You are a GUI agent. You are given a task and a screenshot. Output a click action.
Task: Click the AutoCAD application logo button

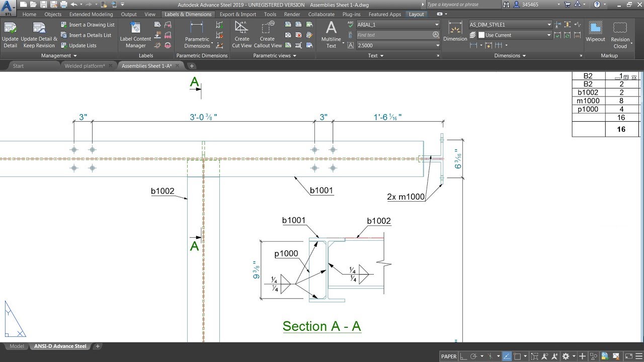[8, 5]
